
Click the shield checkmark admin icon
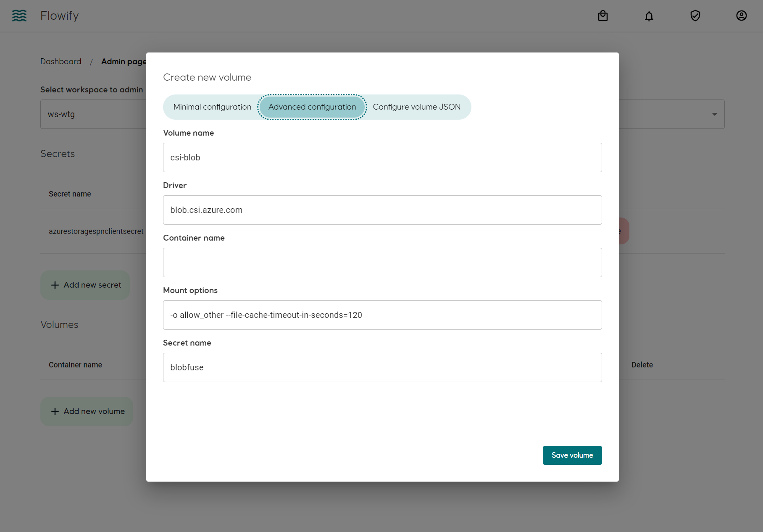coord(695,16)
